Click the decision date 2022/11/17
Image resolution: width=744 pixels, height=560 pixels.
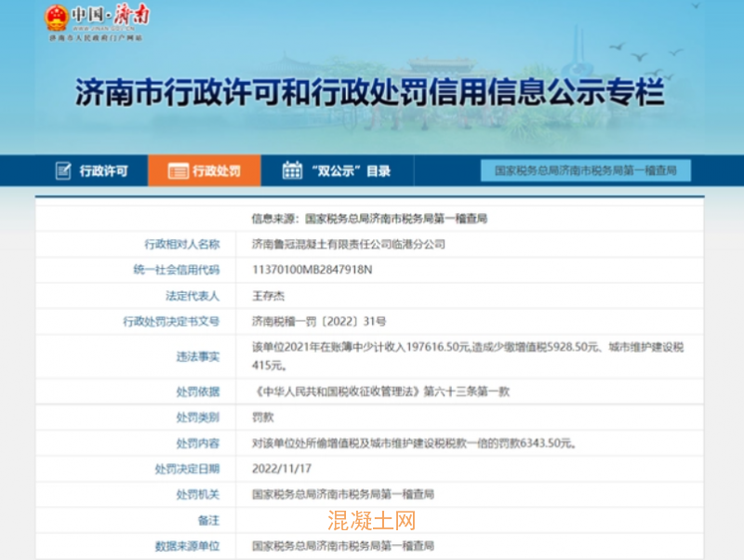point(280,470)
